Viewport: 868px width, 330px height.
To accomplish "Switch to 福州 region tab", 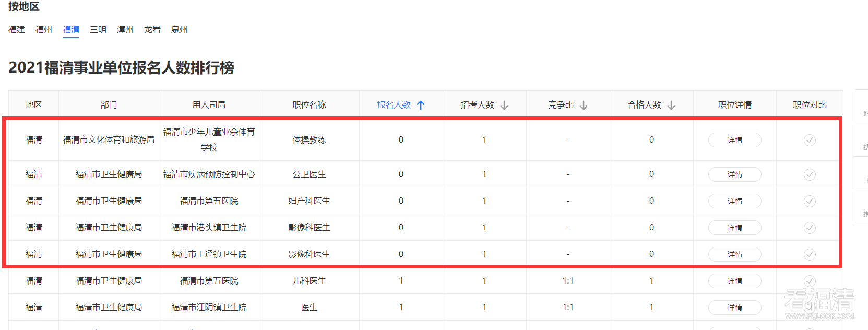I will pos(44,30).
